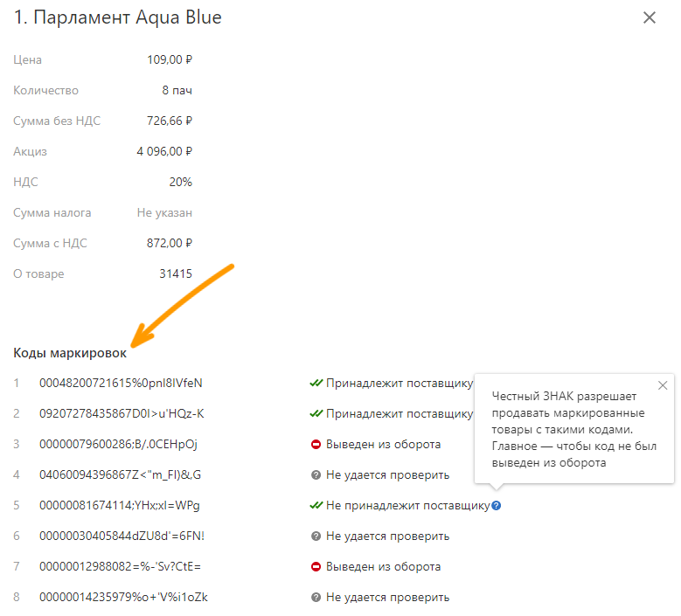Select marking code 00000012988082=%-'Sv?CtE=
The width and height of the screenshot is (681, 616).
coord(120,566)
